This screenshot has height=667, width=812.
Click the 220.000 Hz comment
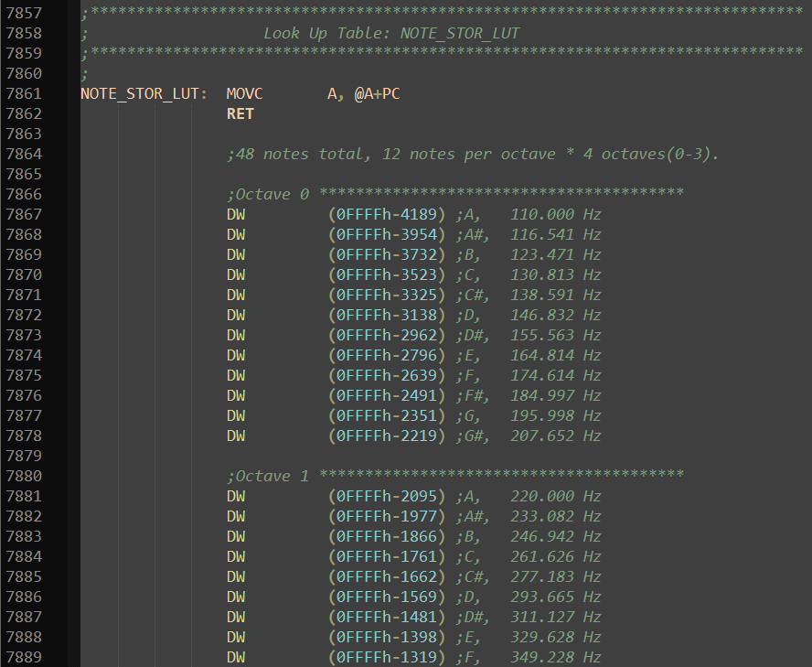[x=555, y=496]
